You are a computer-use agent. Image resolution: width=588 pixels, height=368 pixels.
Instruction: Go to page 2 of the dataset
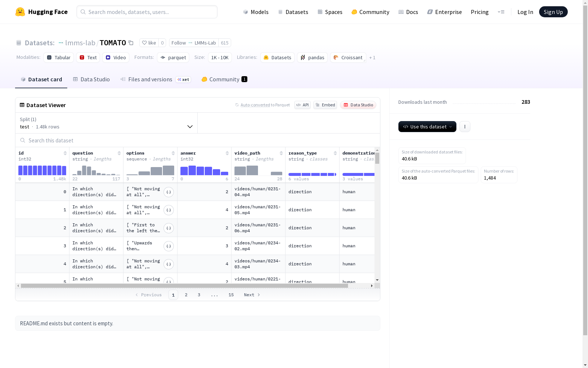[x=186, y=295]
